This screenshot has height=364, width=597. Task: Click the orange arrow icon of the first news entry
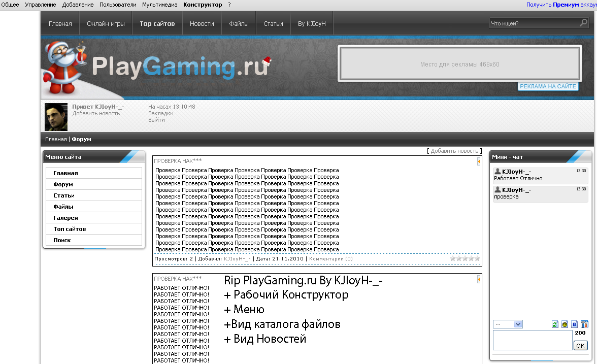(x=479, y=161)
